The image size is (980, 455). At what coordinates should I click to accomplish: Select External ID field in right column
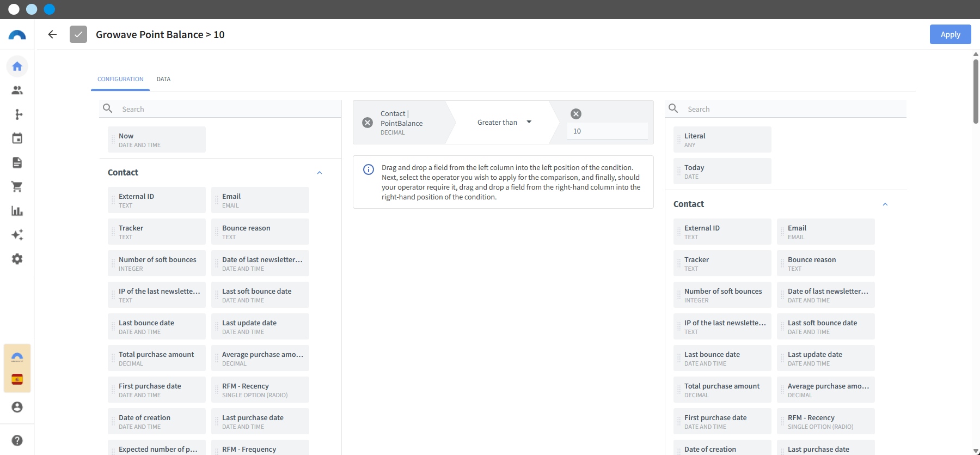pos(722,232)
